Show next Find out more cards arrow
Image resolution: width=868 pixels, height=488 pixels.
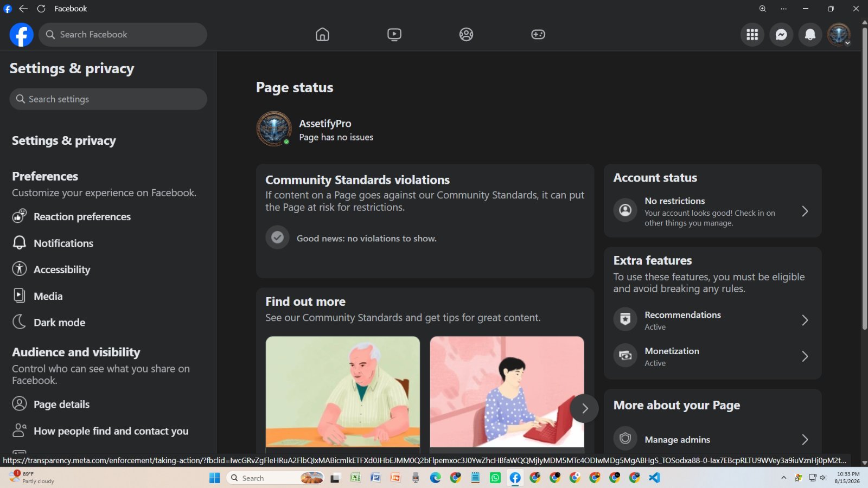point(584,408)
